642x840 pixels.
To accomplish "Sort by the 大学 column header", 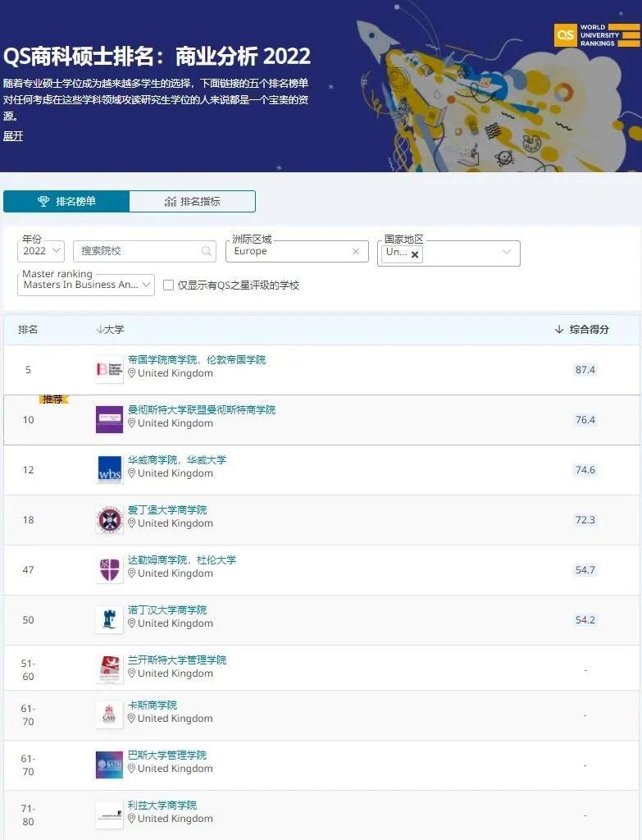I will coord(110,330).
